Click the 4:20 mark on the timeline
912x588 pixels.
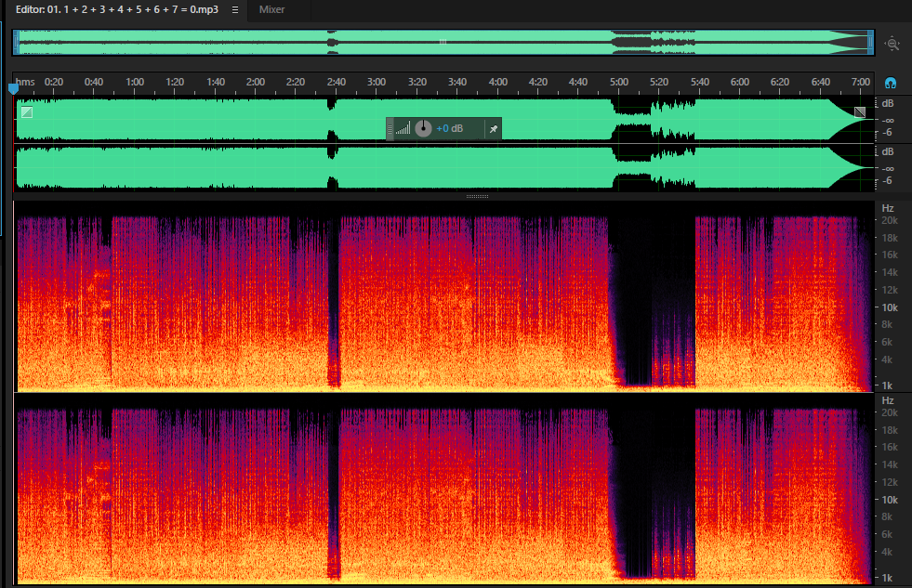point(538,82)
